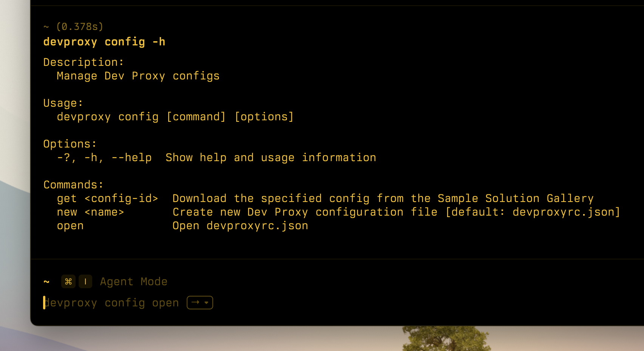Image resolution: width=644 pixels, height=351 pixels.
Task: Click the Commands: section heading
Action: tap(73, 184)
